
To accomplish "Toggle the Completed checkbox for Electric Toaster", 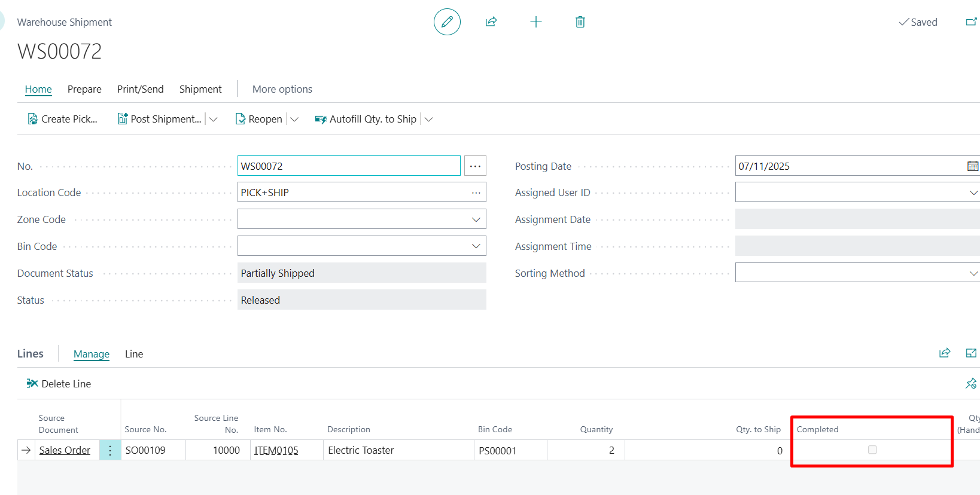I will [x=872, y=450].
